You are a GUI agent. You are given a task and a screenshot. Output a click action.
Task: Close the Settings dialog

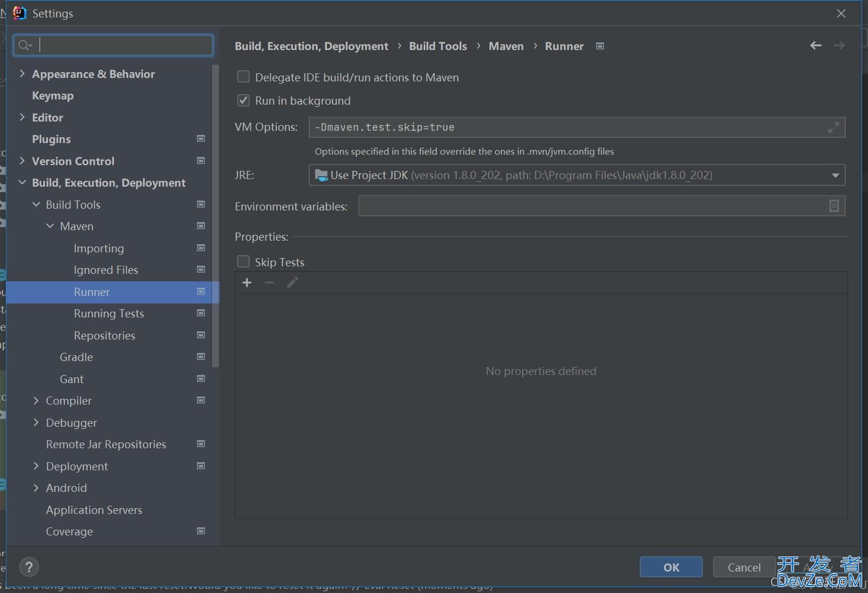click(x=841, y=13)
